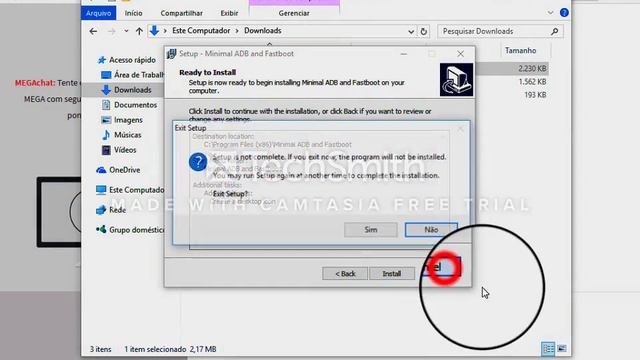Switch to large icons view layout
Image resolution: width=640 pixels, height=360 pixels.
tap(562, 348)
